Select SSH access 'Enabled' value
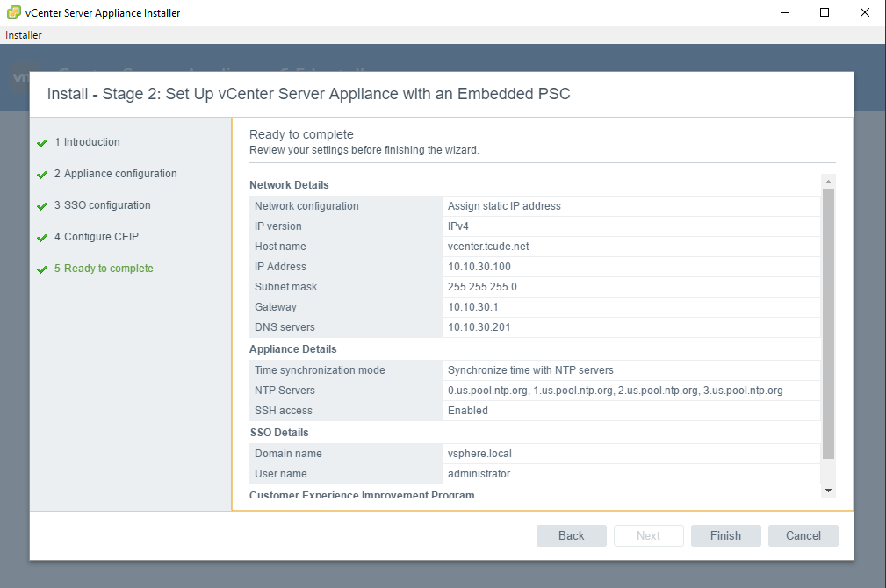The width and height of the screenshot is (886, 588). point(468,411)
